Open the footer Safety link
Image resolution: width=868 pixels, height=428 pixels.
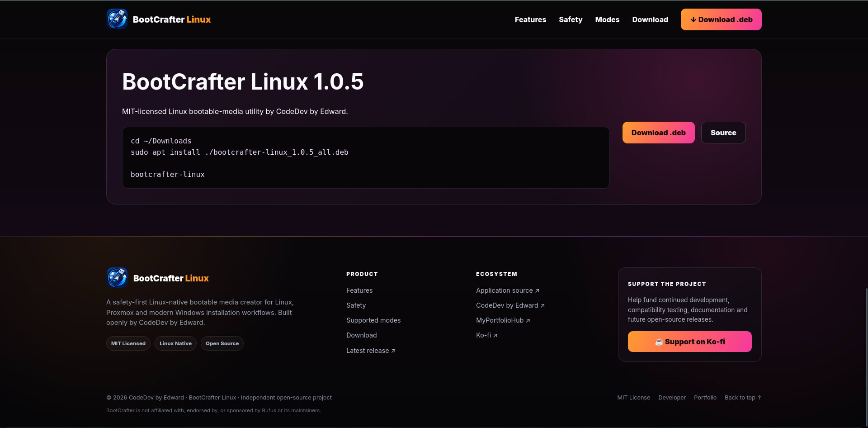[356, 305]
